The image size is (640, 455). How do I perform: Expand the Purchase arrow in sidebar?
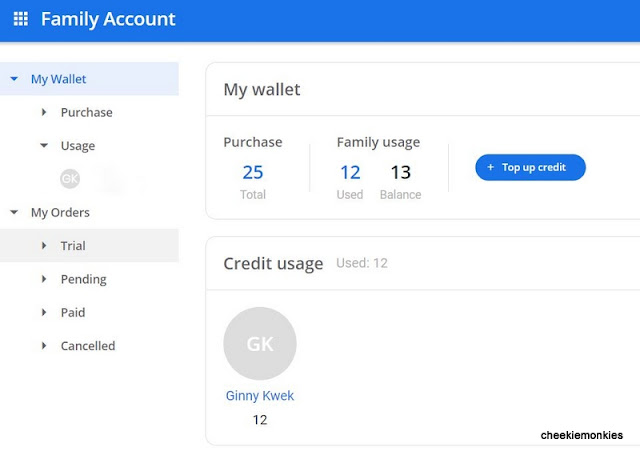coord(44,112)
